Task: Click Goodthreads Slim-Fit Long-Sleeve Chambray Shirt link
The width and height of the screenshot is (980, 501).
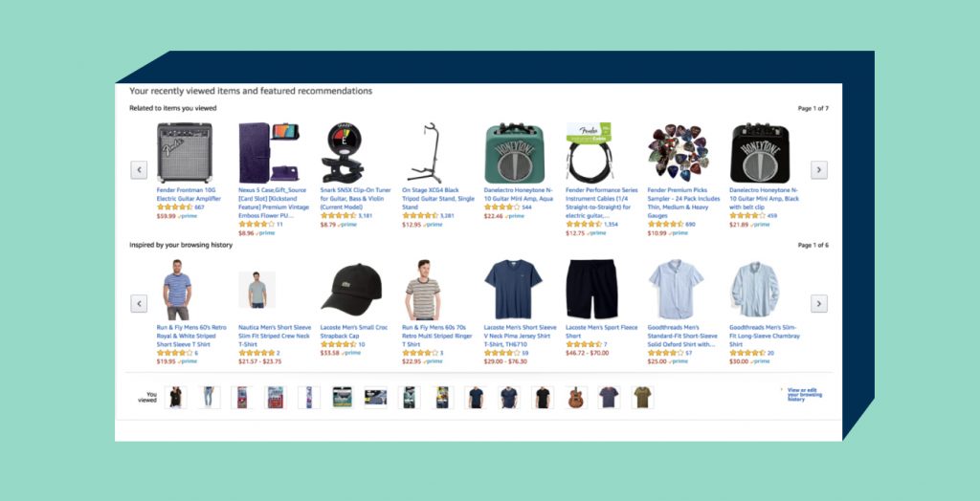Action: 764,336
